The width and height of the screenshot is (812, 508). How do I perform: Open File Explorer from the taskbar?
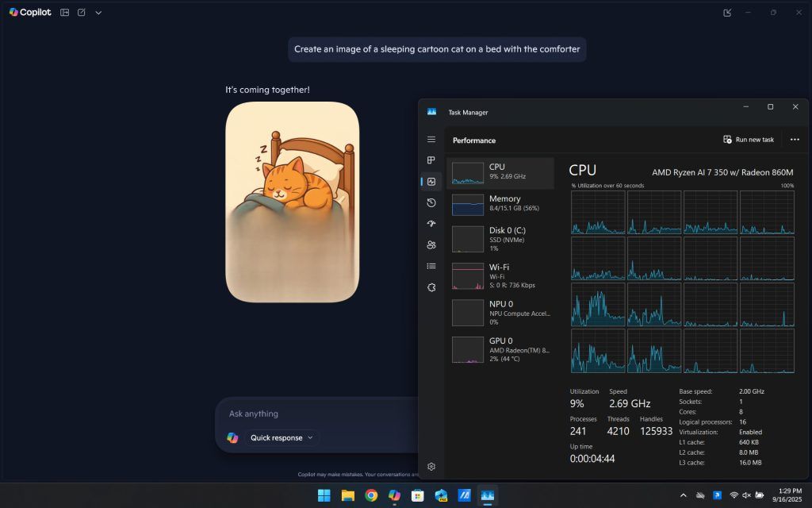tap(348, 495)
